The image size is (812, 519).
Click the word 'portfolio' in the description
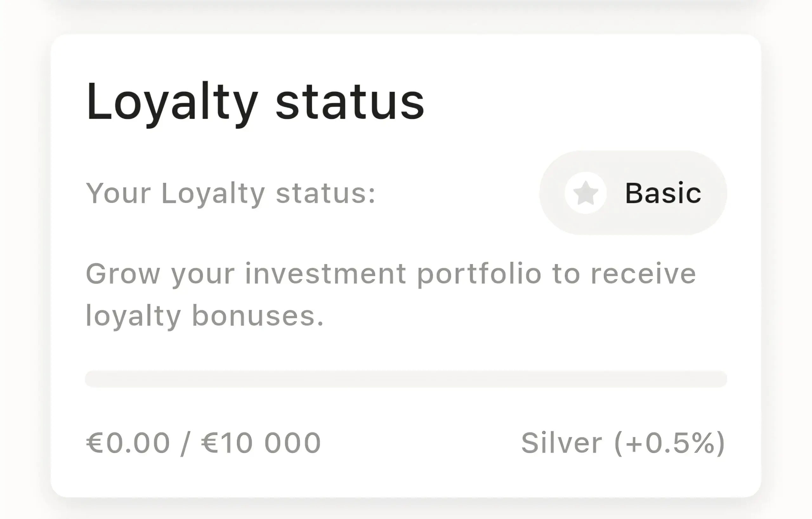tap(479, 274)
